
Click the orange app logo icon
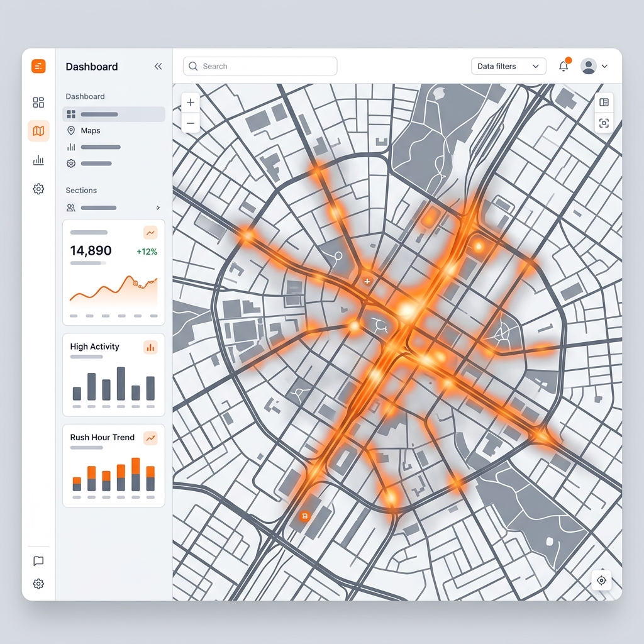38,66
